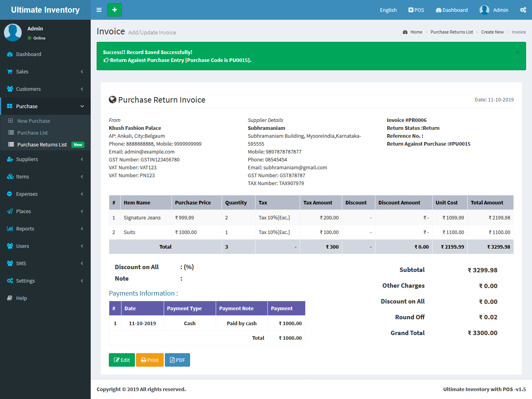Open Purchase Returns List breadcrumb link
This screenshot has width=532, height=399.
(x=452, y=32)
